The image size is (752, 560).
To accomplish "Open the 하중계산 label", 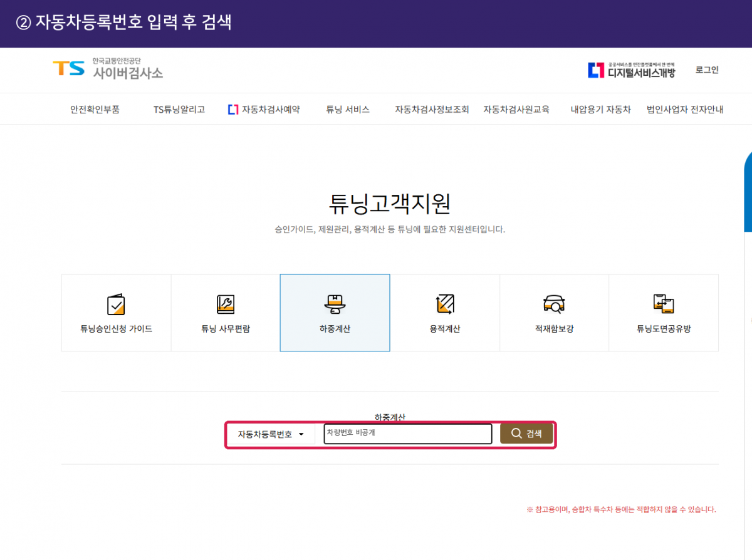I will point(335,329).
